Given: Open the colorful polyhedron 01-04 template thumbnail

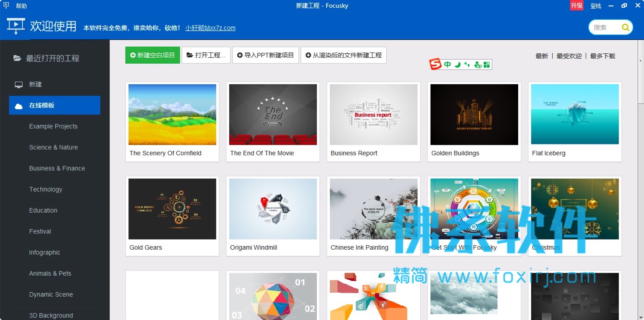Looking at the screenshot, I should tap(273, 296).
